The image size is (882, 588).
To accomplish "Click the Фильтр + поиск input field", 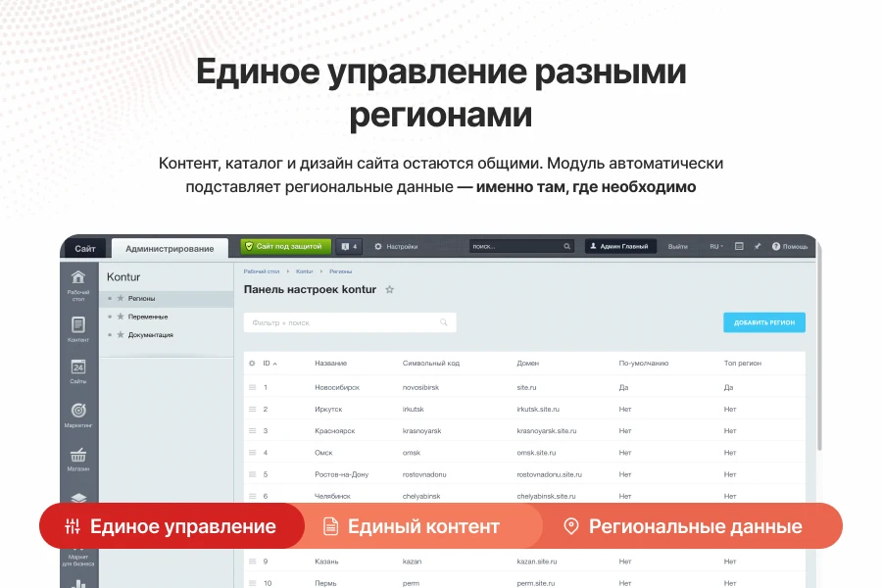I will pyautogui.click(x=350, y=322).
